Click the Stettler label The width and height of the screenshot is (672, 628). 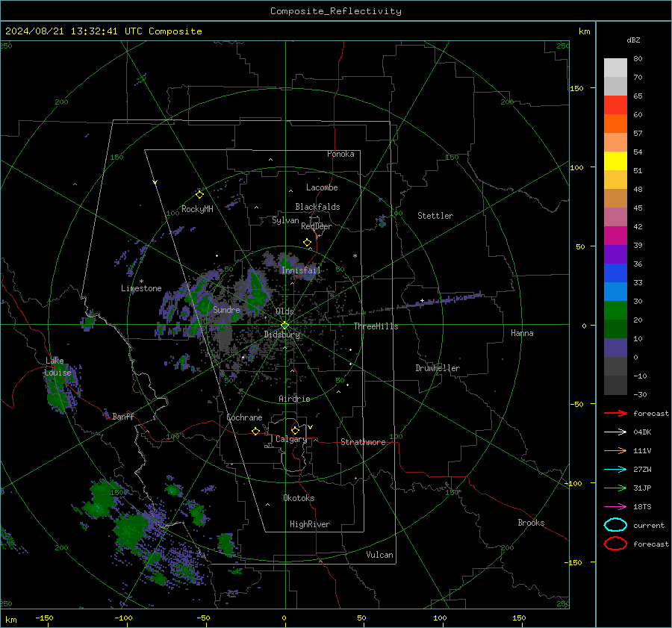(x=435, y=216)
